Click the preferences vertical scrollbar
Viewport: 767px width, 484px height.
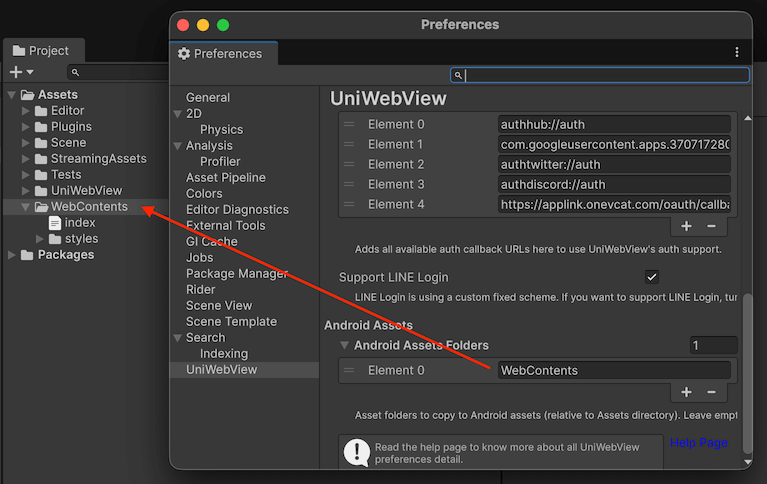pyautogui.click(x=746, y=380)
